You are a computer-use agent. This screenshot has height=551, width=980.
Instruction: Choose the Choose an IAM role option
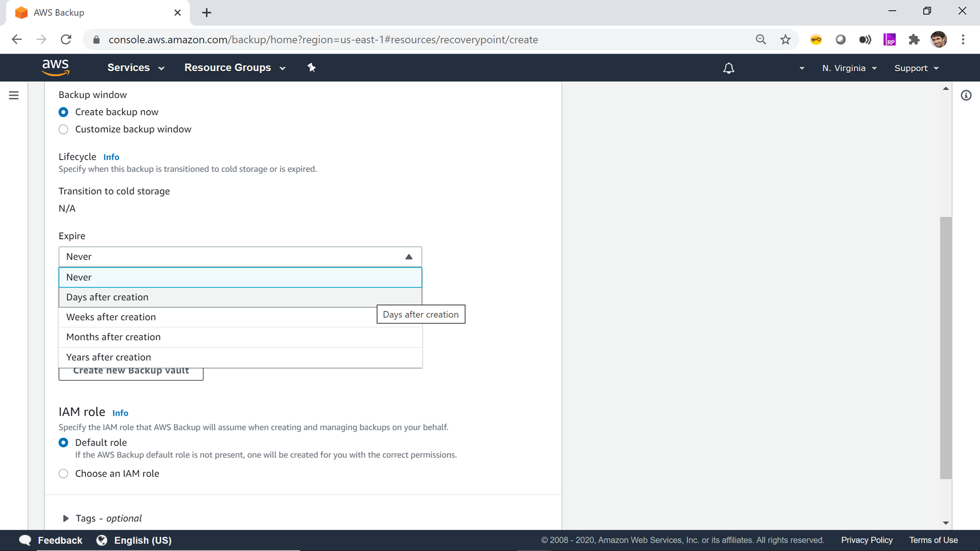[x=63, y=474]
